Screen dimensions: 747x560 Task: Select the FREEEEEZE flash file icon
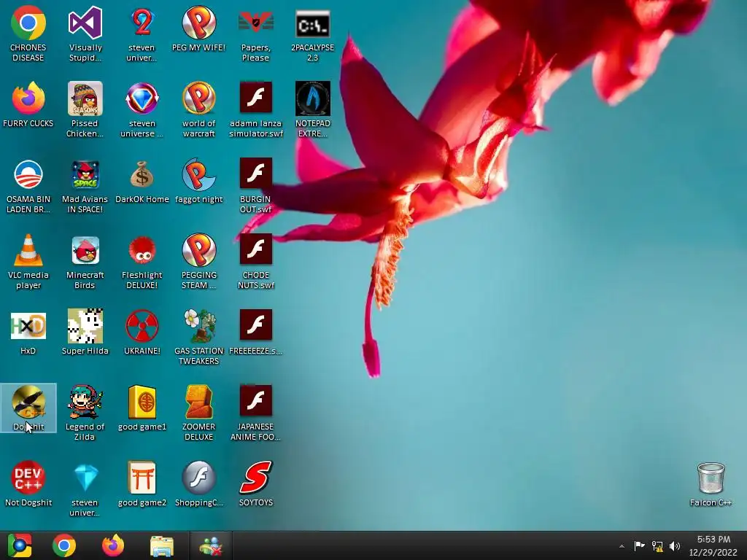coord(256,332)
